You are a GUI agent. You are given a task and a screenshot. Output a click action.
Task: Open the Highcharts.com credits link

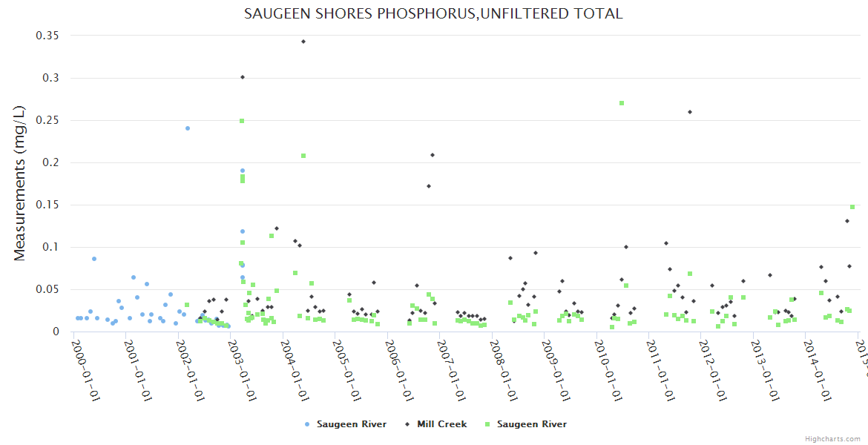(832, 439)
